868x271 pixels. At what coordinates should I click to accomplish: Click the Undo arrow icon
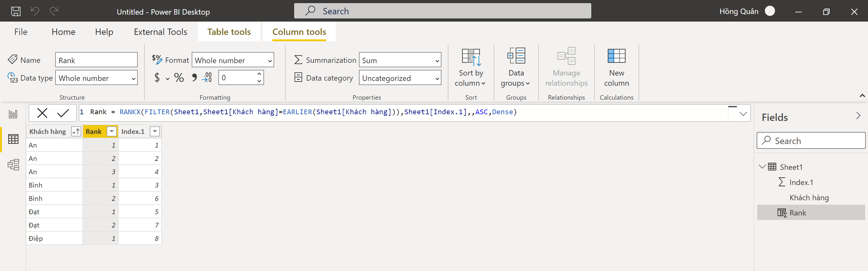[x=35, y=11]
